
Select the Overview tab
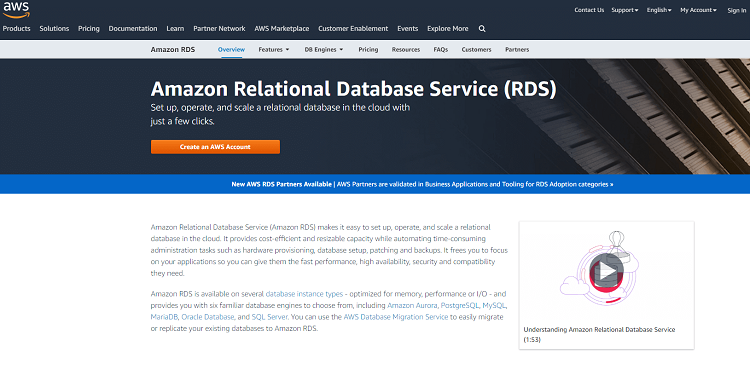click(x=232, y=49)
